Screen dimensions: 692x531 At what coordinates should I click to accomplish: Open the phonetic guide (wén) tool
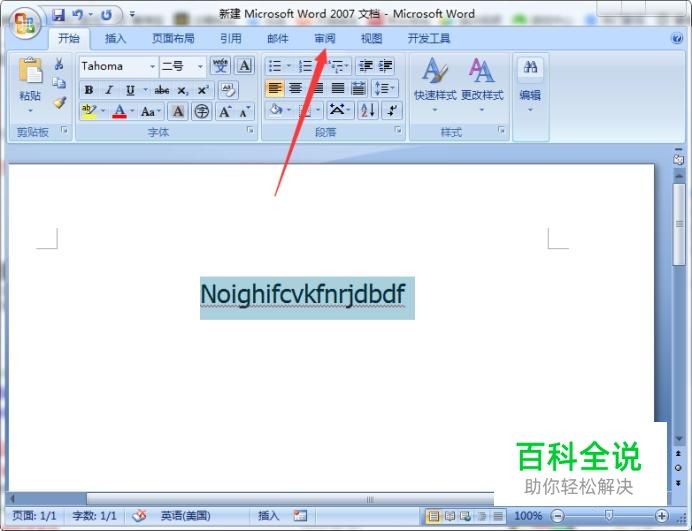coord(220,66)
